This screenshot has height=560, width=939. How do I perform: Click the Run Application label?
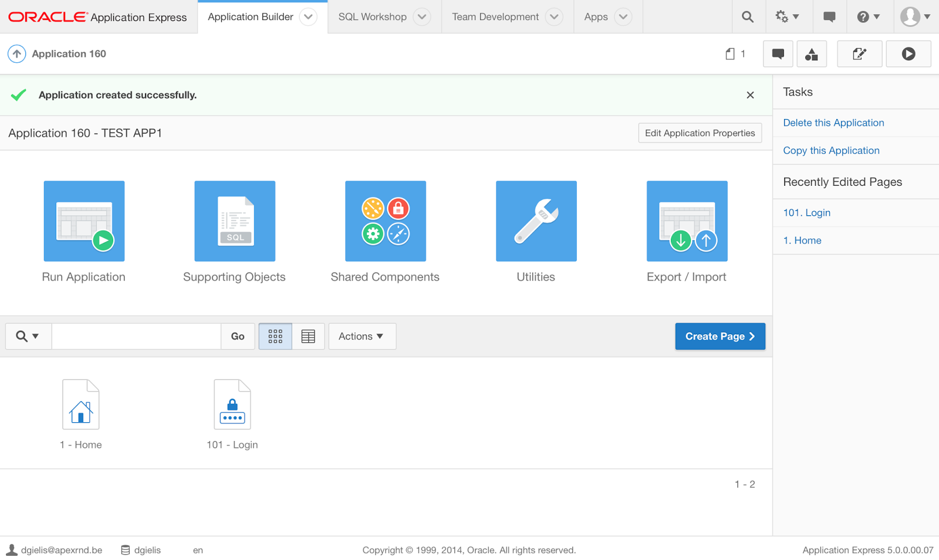point(83,277)
